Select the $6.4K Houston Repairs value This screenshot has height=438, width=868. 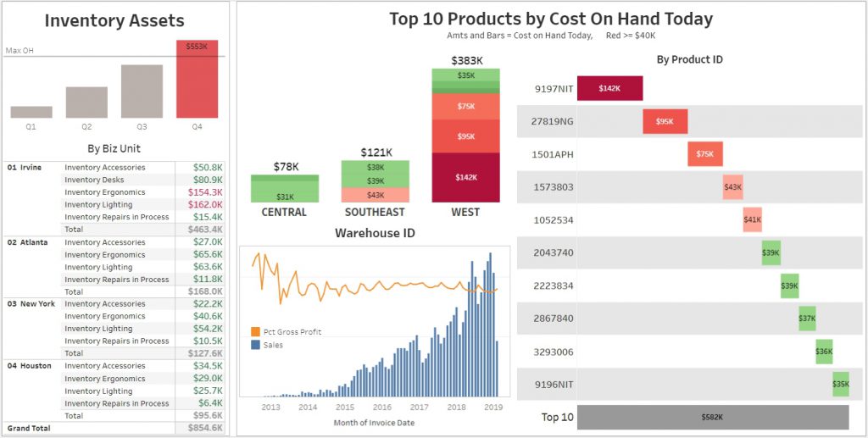pos(211,403)
